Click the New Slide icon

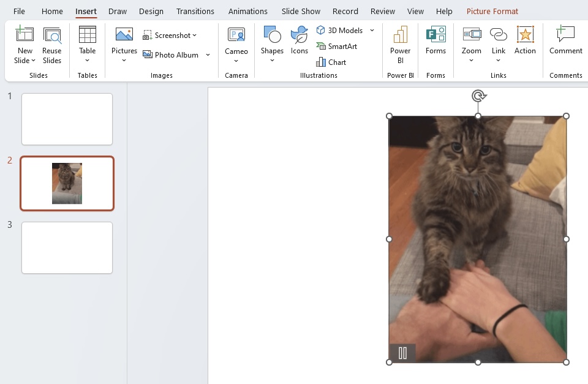tap(24, 34)
